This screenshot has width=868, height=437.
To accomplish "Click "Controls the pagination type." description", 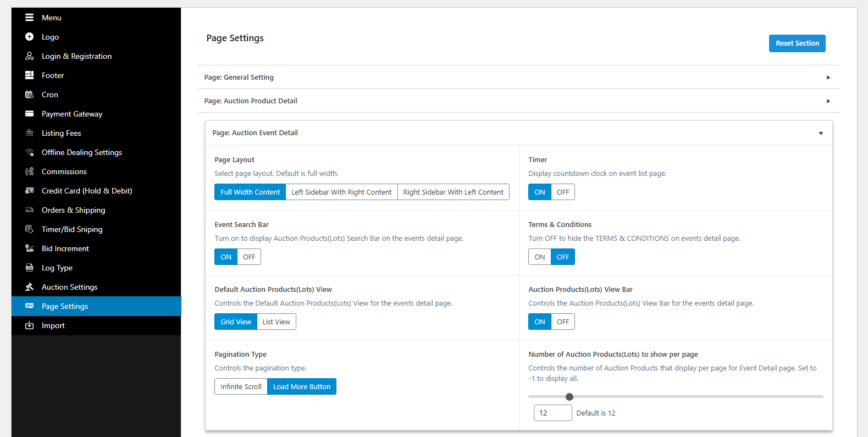I will click(x=261, y=368).
